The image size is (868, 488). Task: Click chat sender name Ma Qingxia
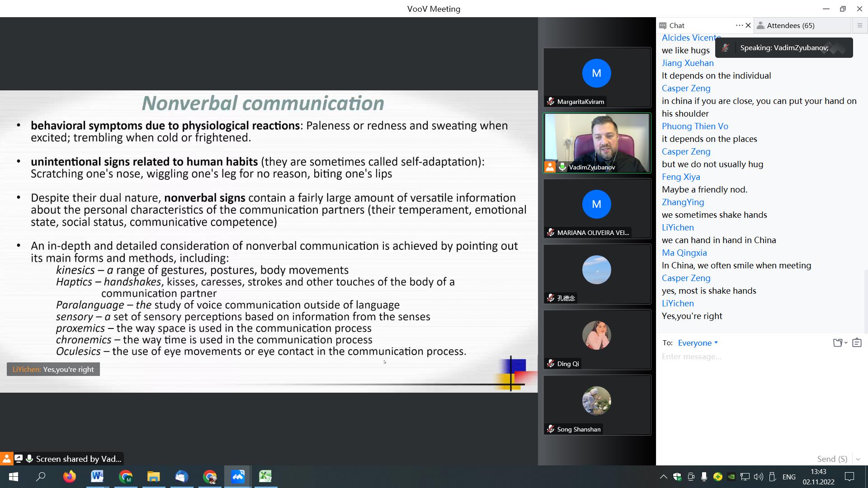click(x=684, y=253)
